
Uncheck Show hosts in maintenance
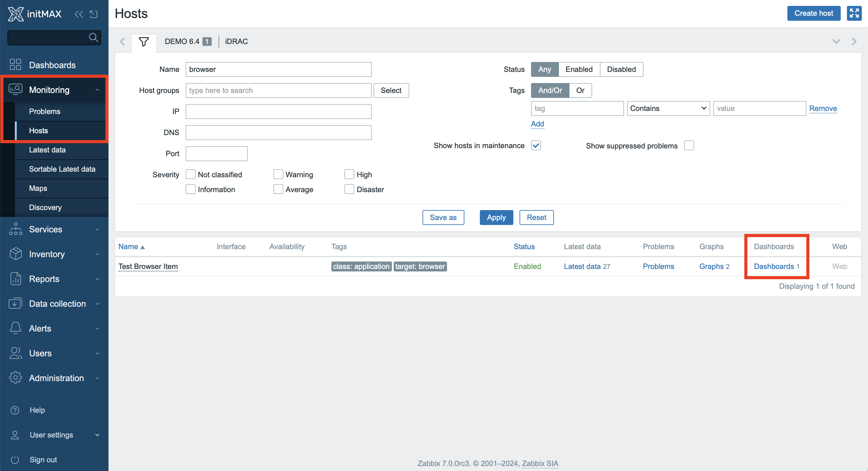click(x=536, y=146)
